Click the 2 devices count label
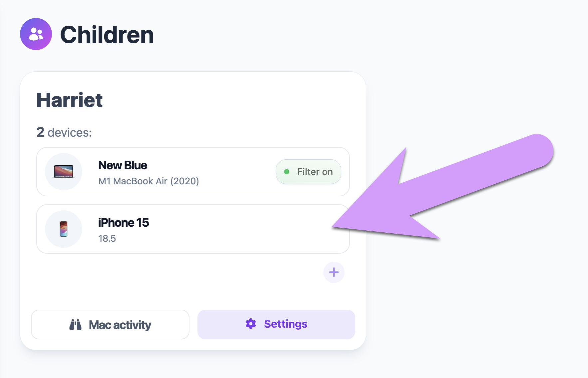The height and width of the screenshot is (378, 588). [x=64, y=132]
